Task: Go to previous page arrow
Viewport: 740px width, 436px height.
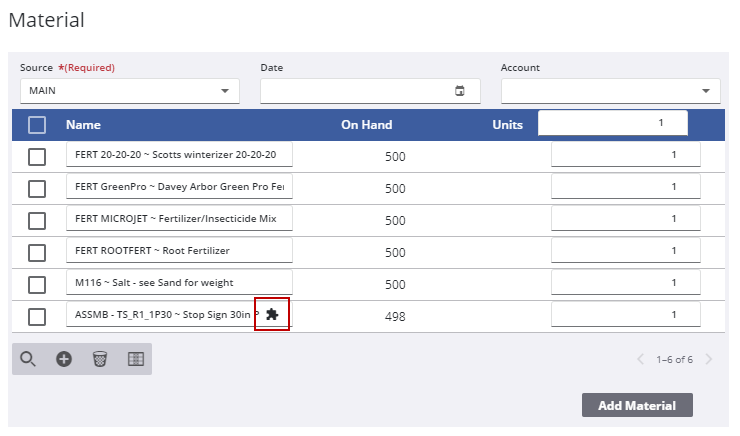Action: 641,359
